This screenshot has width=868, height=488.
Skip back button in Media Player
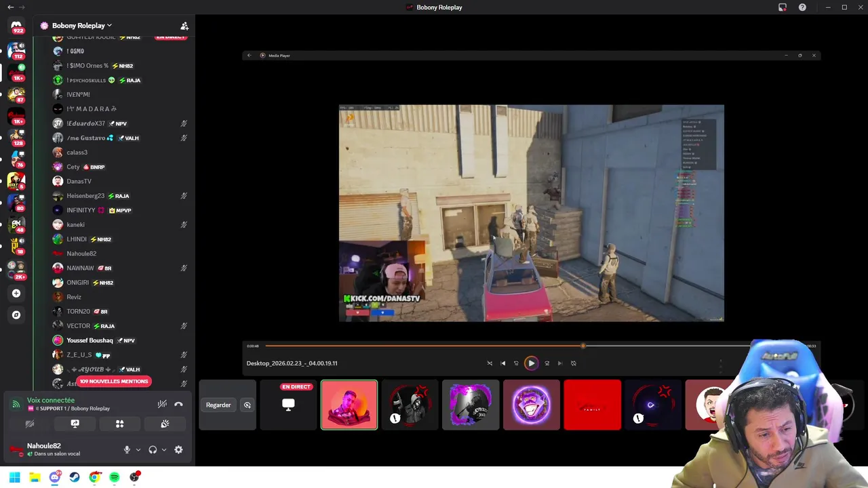pos(516,363)
